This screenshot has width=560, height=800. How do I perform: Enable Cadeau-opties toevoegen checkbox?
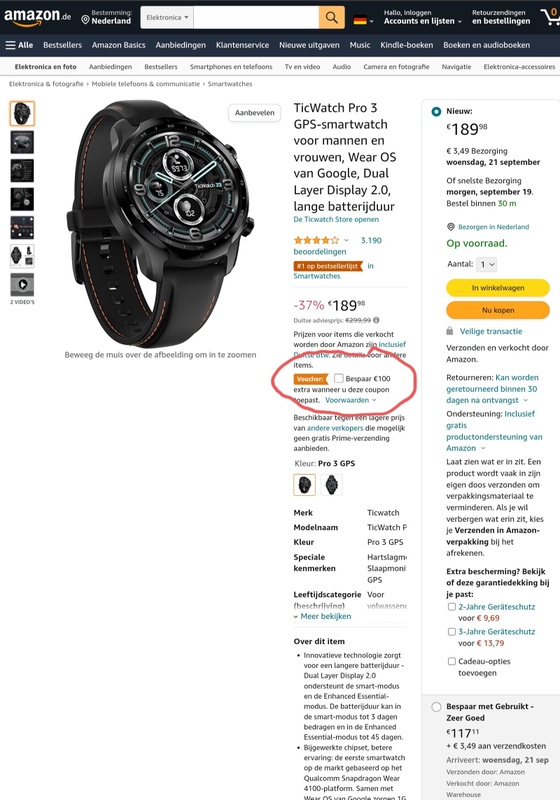point(451,661)
